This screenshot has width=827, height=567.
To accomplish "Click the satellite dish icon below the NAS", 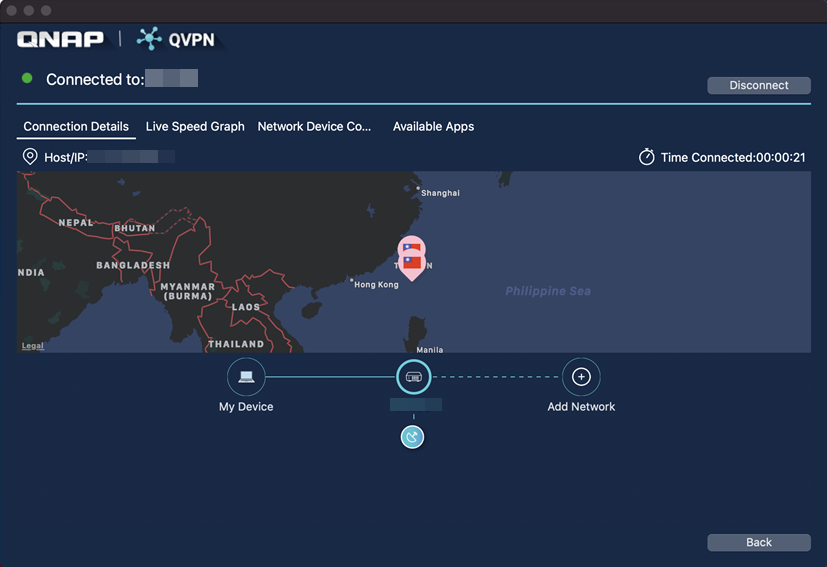I will (412, 437).
